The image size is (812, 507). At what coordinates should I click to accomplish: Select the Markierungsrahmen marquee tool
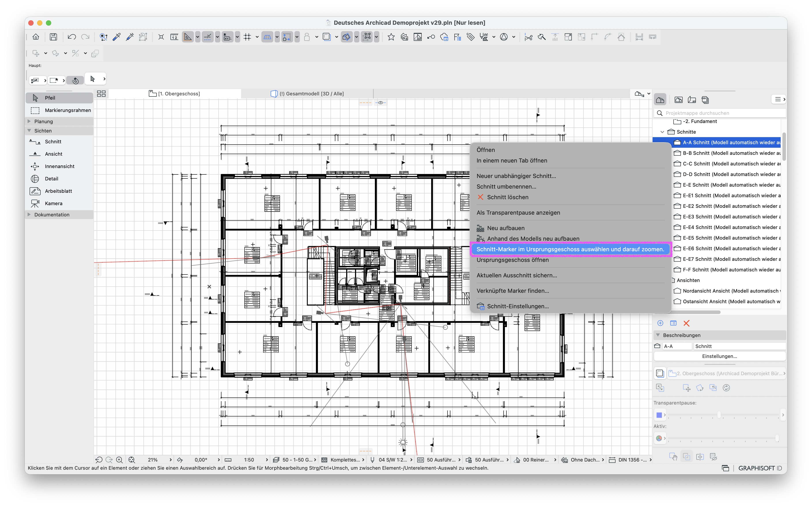point(59,110)
